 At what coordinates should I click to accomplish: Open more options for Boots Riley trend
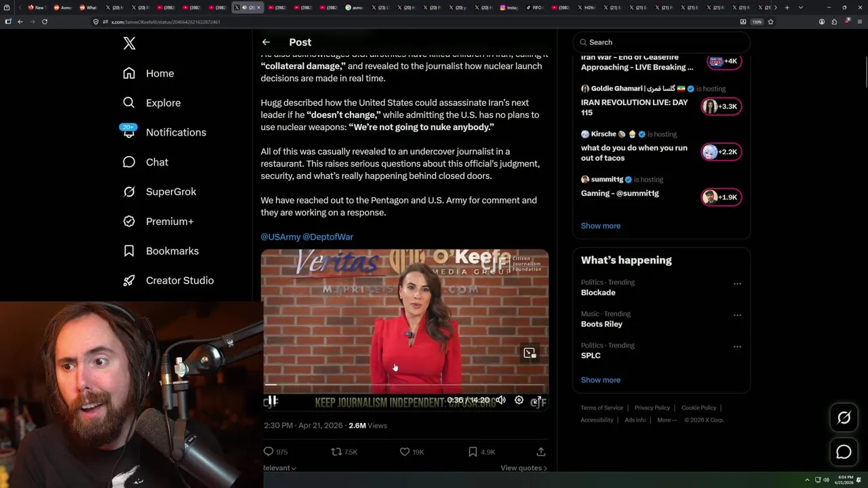click(x=737, y=315)
